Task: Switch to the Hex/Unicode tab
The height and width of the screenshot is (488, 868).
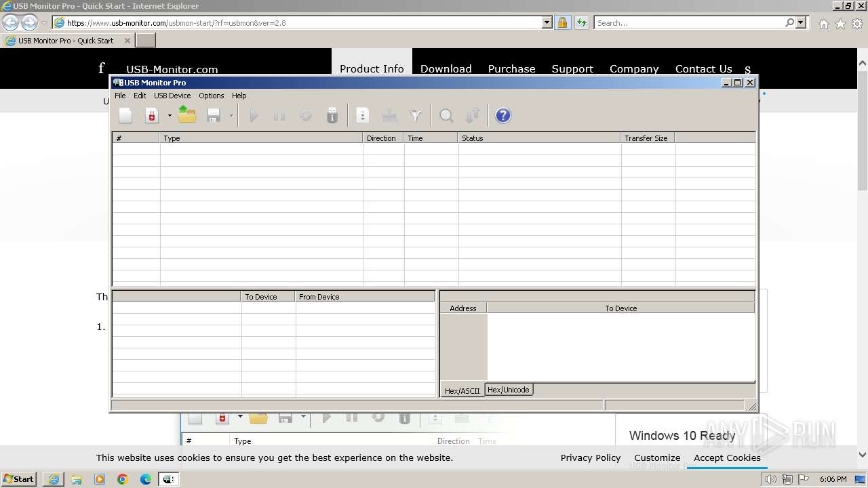Action: [x=509, y=390]
